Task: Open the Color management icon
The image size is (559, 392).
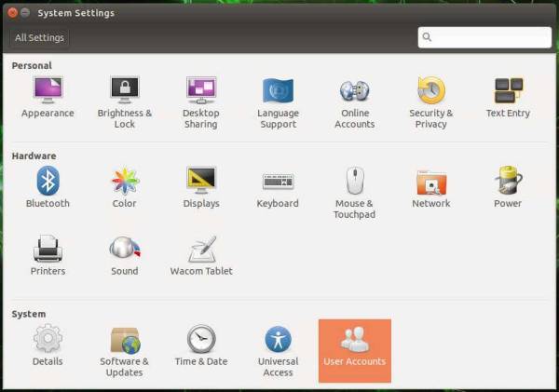Action: (125, 181)
